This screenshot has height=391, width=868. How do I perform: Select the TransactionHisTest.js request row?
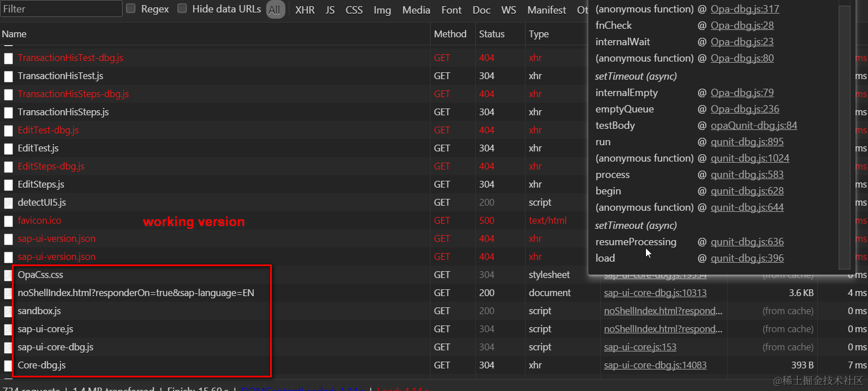[60, 76]
